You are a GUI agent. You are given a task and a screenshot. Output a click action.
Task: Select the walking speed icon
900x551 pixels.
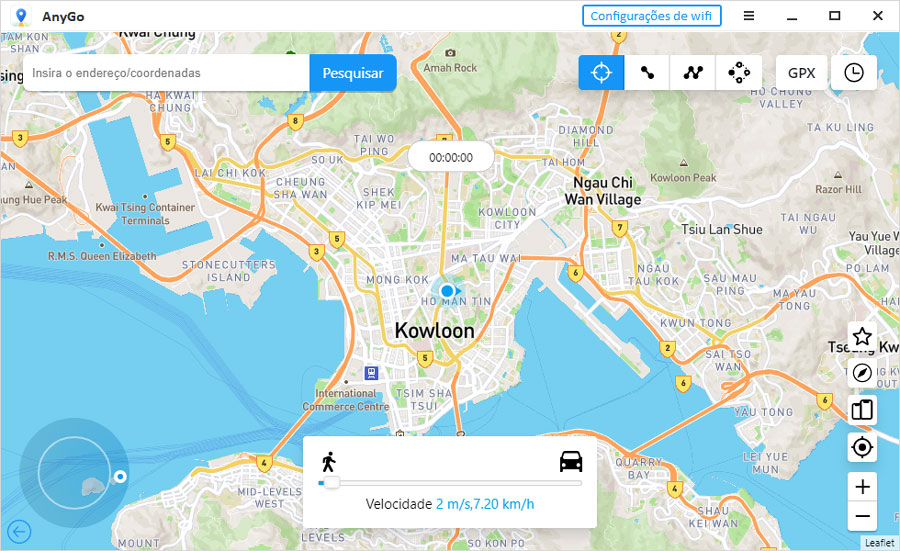pyautogui.click(x=328, y=461)
